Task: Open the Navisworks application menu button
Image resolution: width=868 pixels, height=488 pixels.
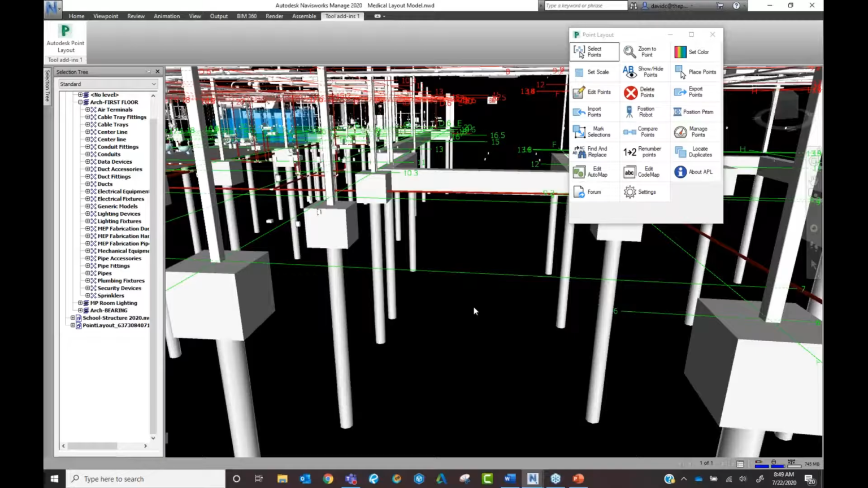Action: pyautogui.click(x=53, y=8)
